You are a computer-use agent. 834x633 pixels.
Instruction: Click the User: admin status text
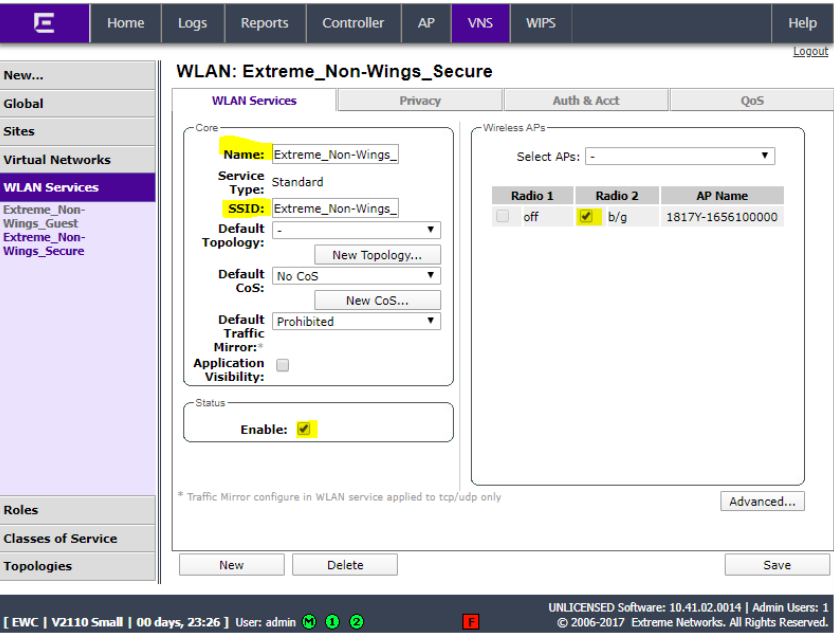[x=265, y=622]
